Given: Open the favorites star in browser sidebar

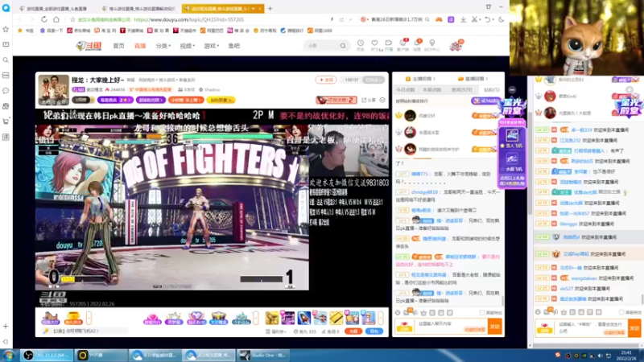Looking at the screenshot, I should 6,29.
